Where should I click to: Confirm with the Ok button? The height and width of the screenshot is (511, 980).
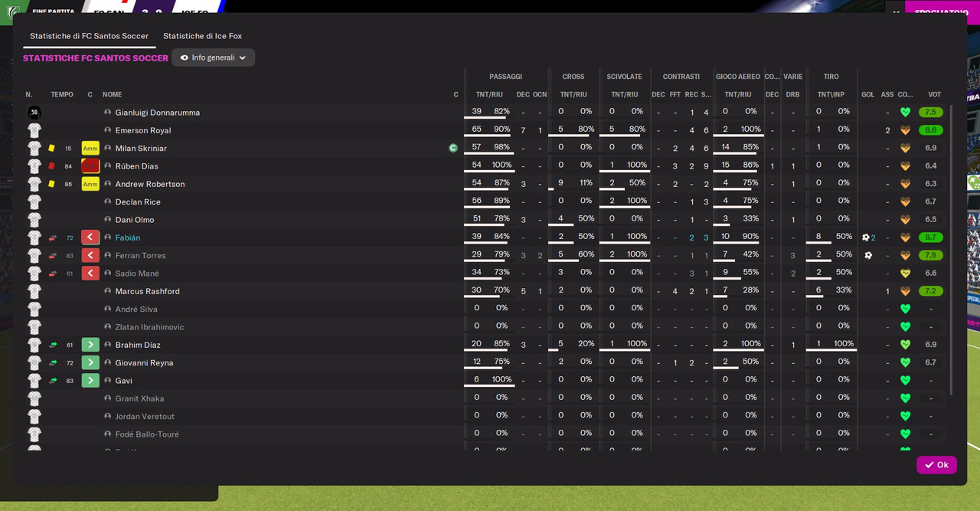point(936,465)
